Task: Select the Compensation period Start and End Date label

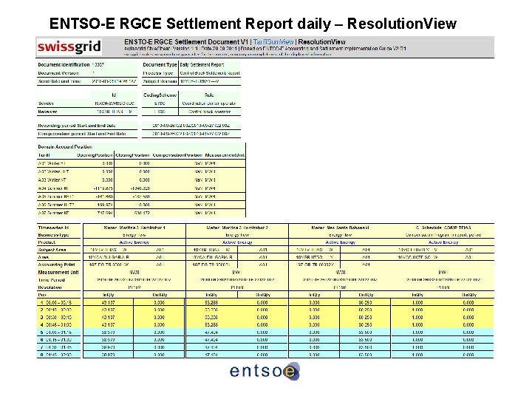Action: tap(82, 134)
